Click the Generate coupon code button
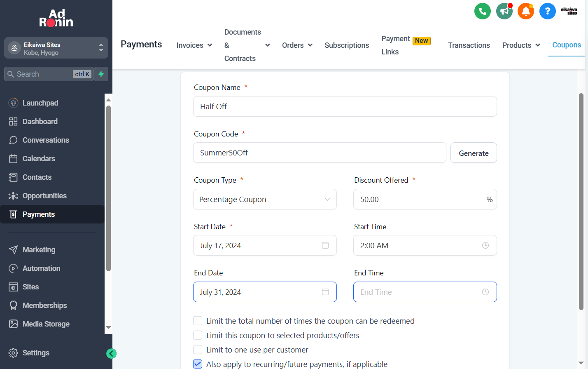This screenshot has width=588, height=369. click(x=474, y=153)
